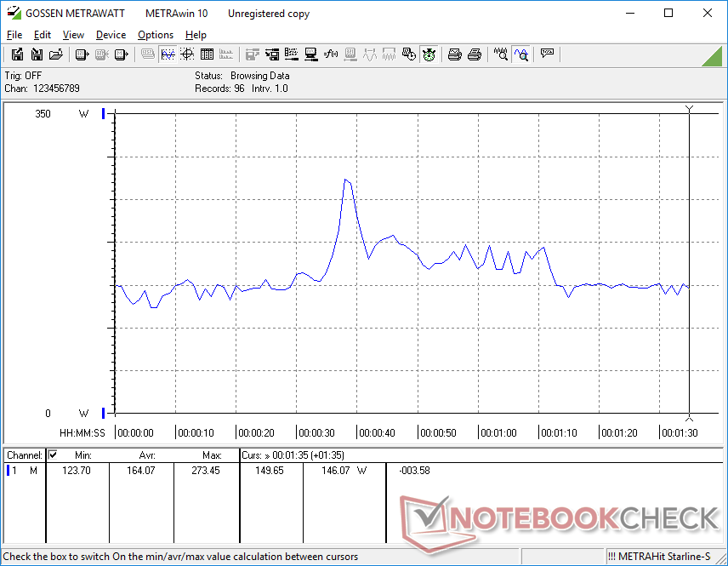
Task: Click the 'Intrv. 1.0' interval text
Action: (x=270, y=89)
